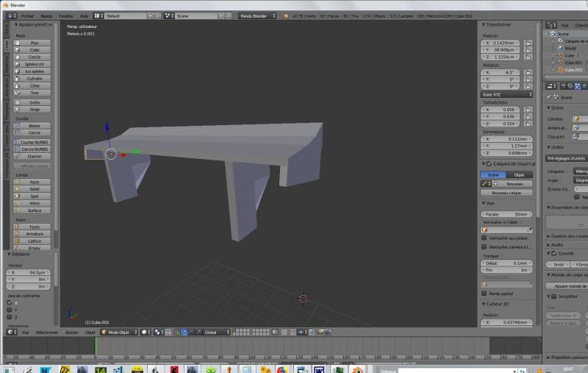Viewport: 588px width, 373px height.
Task: Switch grease pencil source to Objet
Action: pos(519,174)
